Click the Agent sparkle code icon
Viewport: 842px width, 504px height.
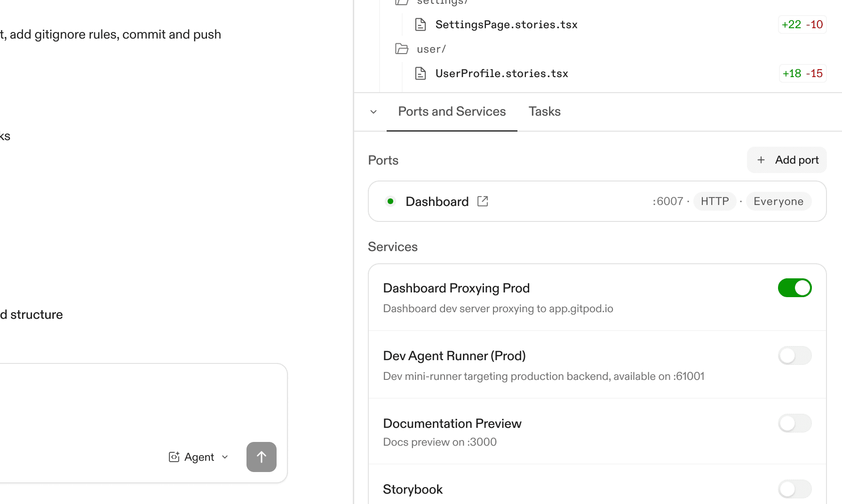pyautogui.click(x=175, y=457)
